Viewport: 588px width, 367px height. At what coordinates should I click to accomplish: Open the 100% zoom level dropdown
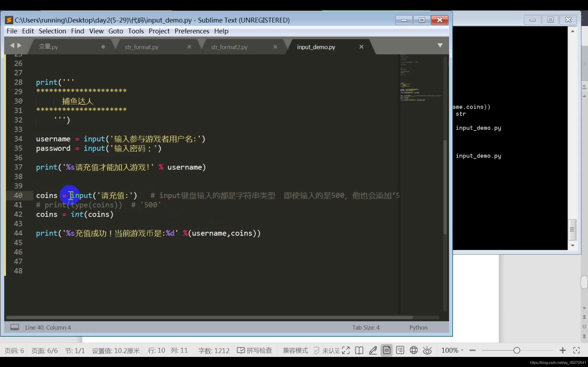point(452,350)
